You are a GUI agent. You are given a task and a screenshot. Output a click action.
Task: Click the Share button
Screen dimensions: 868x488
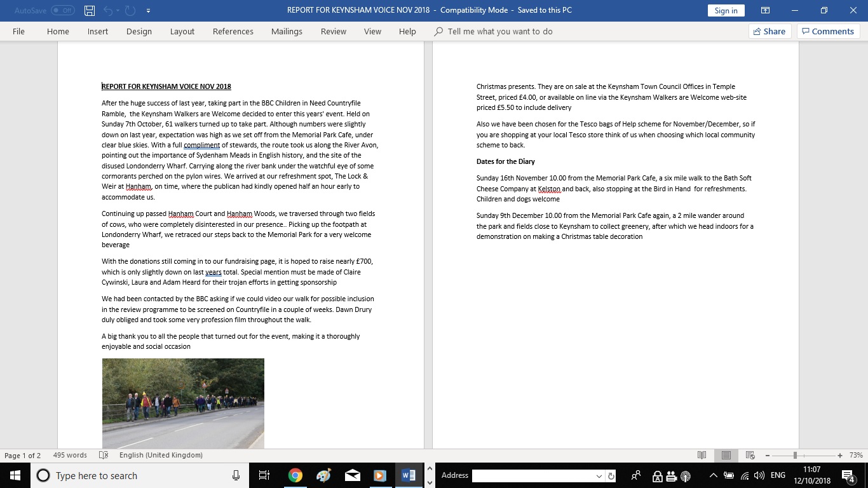[769, 31]
